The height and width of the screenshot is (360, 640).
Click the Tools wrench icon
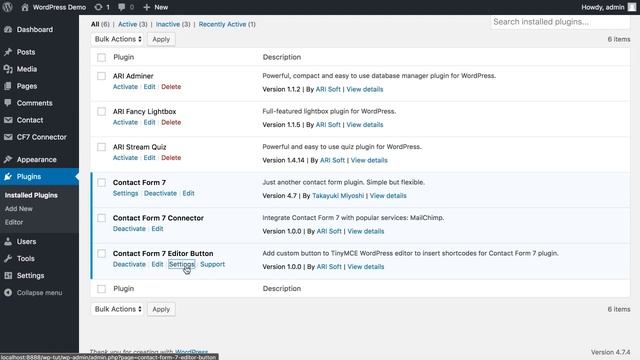click(8, 258)
